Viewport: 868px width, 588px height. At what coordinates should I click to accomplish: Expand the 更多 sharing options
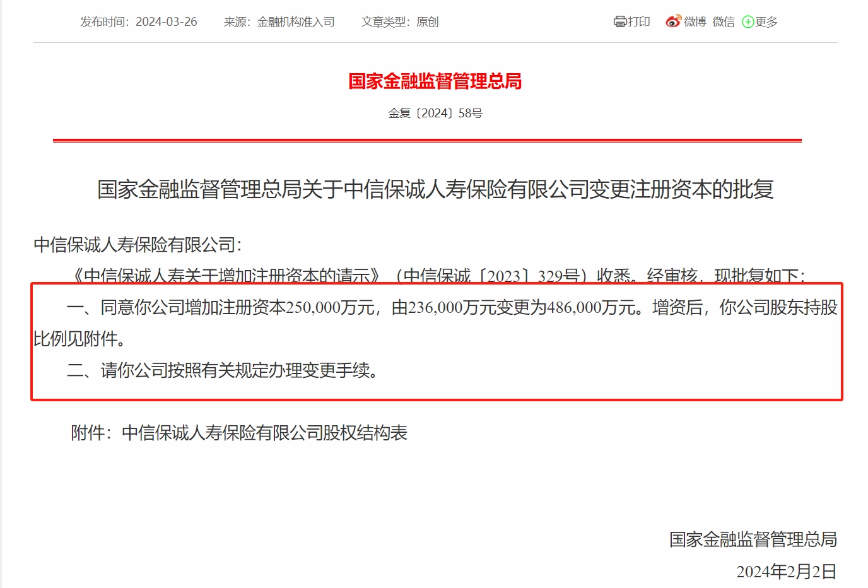coord(766,22)
